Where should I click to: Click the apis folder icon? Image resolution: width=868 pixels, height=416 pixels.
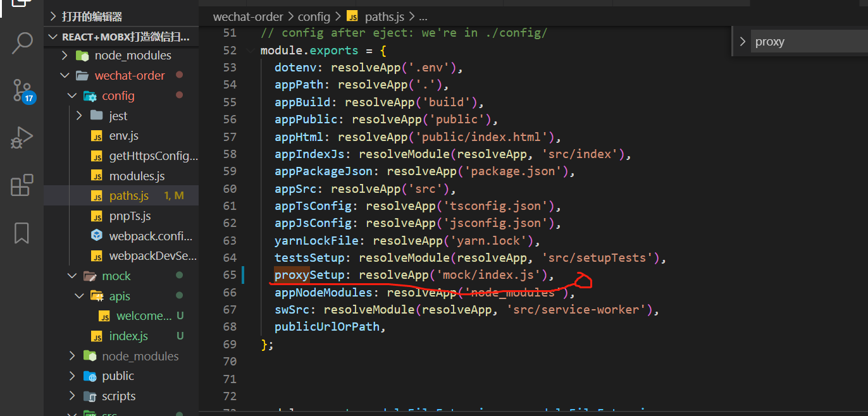pos(97,296)
